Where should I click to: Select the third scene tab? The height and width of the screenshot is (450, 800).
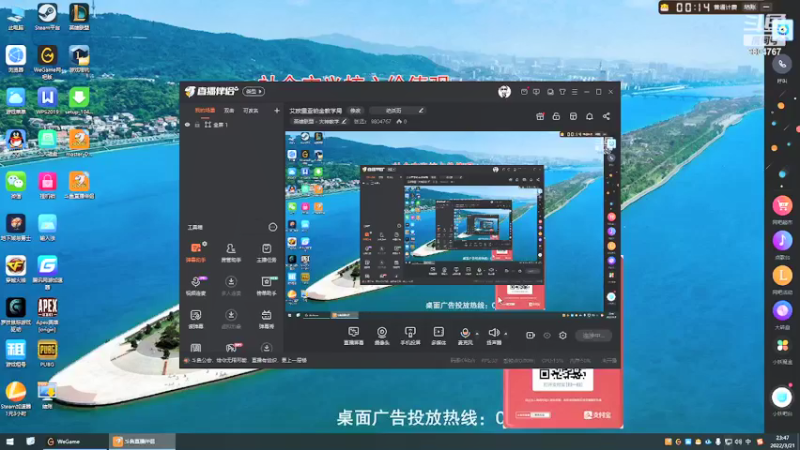click(x=250, y=110)
